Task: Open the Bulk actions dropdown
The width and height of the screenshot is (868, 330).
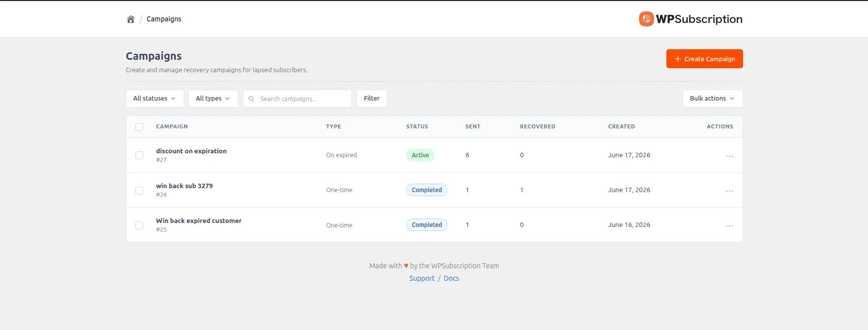Action: tap(712, 99)
